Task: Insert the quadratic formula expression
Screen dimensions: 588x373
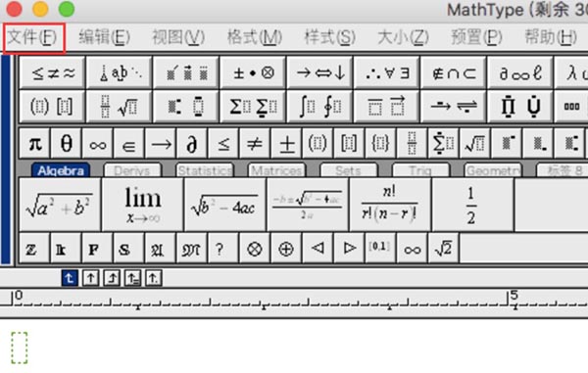Action: point(308,205)
